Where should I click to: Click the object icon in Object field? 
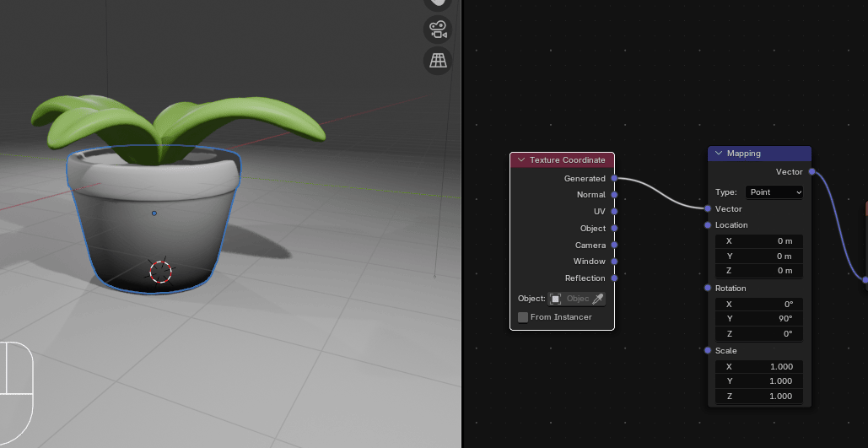pos(555,299)
